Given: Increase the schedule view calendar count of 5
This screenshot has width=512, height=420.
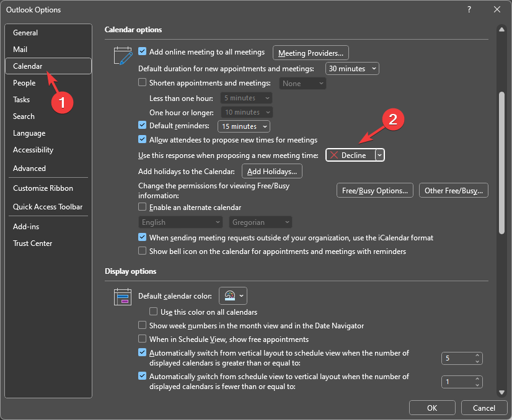Looking at the screenshot, I should (477, 356).
